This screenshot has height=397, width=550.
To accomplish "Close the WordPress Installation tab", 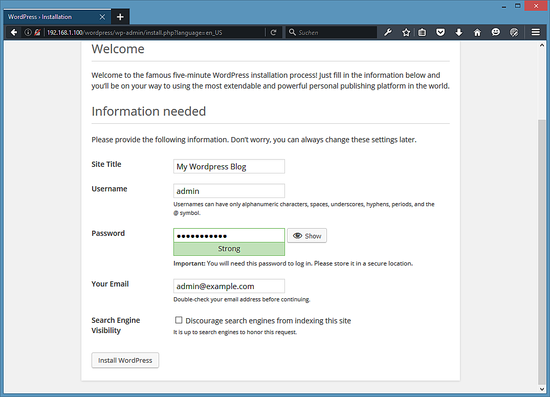I will pyautogui.click(x=102, y=17).
